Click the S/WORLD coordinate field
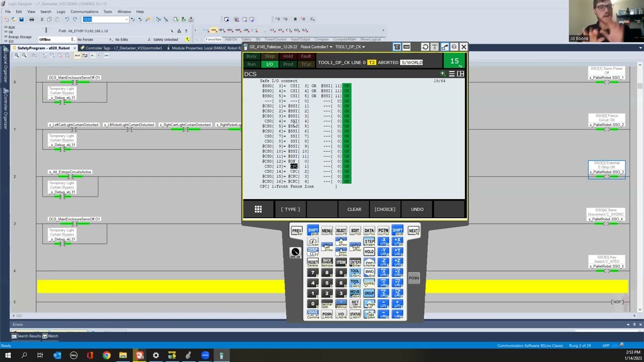 tap(412, 62)
